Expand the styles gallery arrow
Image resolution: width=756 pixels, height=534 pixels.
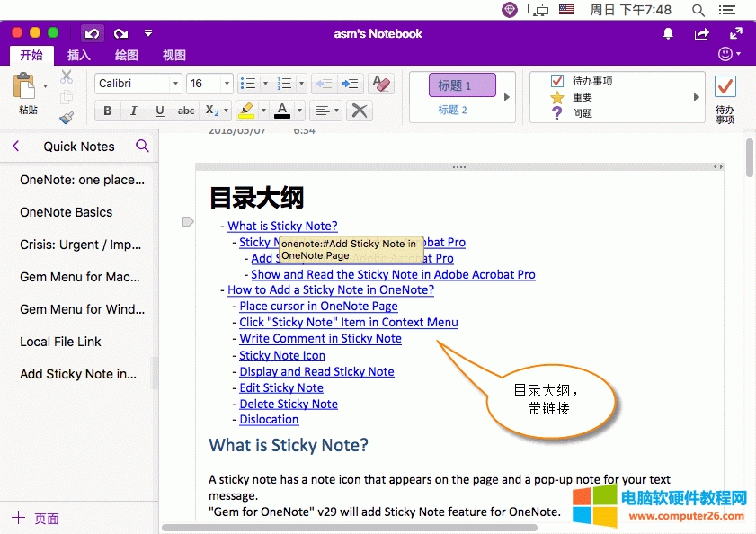506,97
